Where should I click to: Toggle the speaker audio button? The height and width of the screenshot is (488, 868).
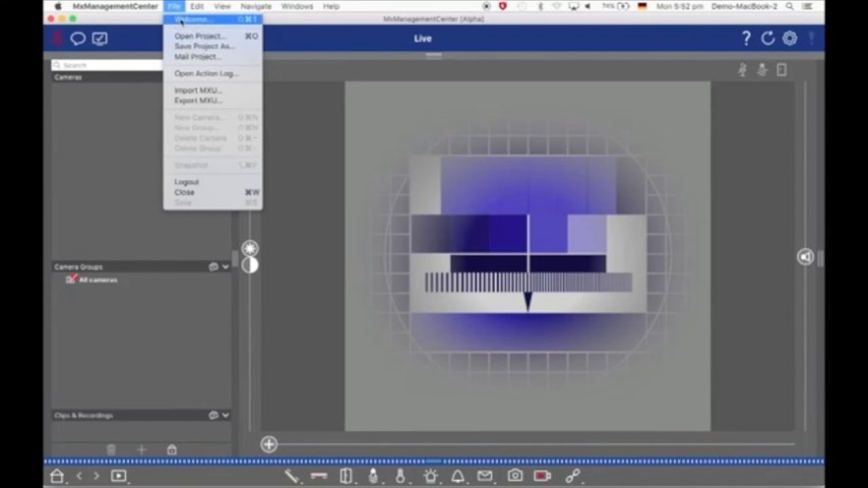tap(805, 257)
